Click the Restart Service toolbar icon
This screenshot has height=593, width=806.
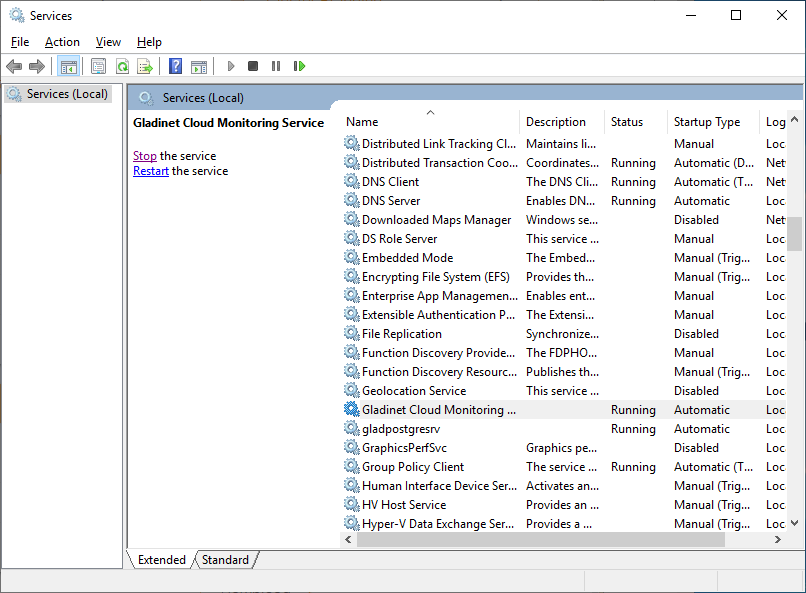pos(300,66)
